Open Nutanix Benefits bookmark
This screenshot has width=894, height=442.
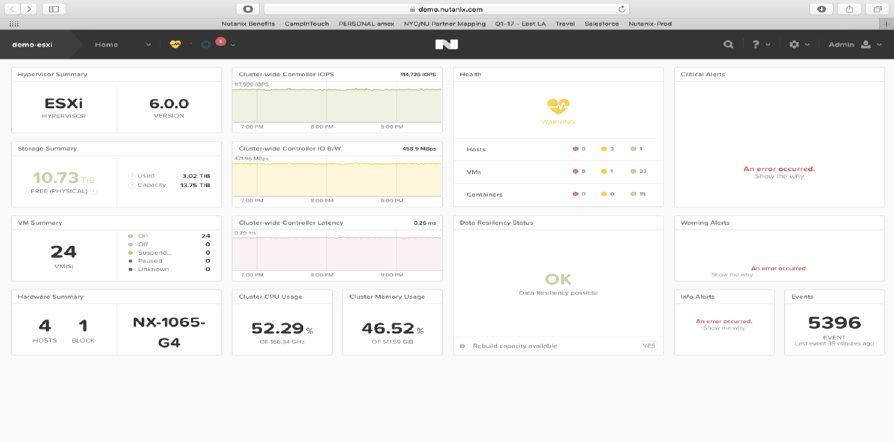click(248, 24)
